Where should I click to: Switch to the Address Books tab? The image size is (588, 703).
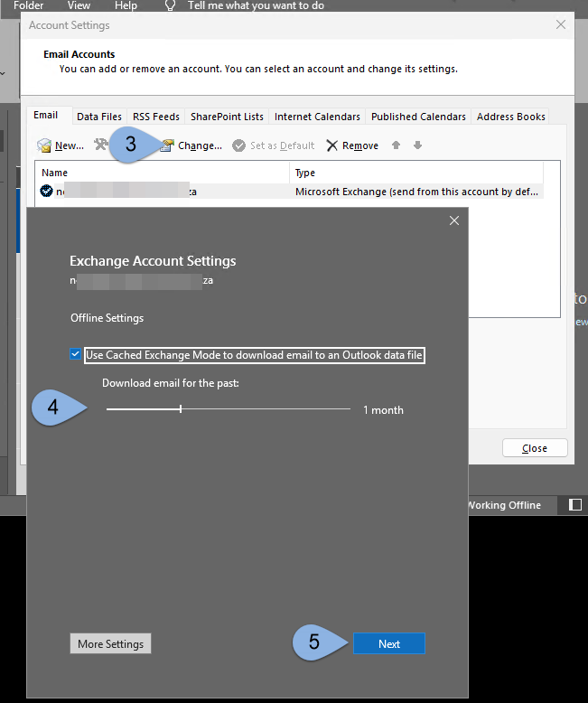(511, 117)
